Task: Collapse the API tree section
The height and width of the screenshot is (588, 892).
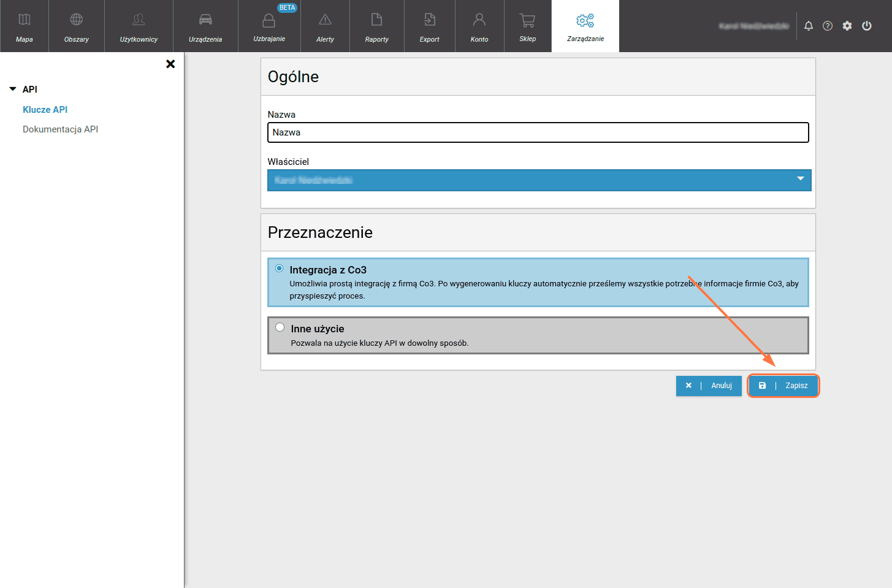Action: (13, 89)
